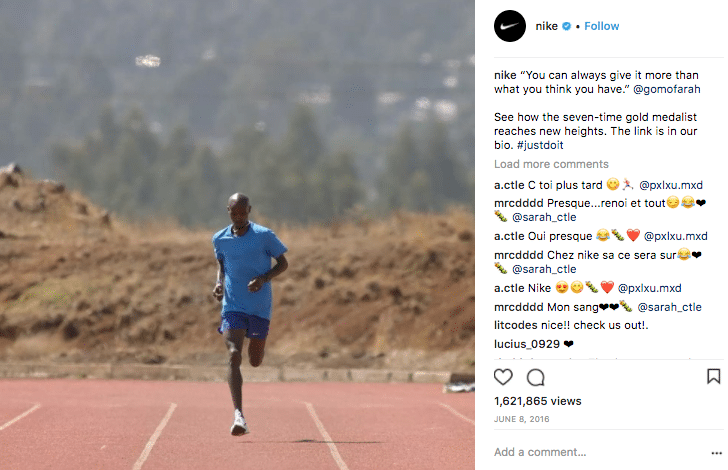Open the lucius_0929 commenter profile

[527, 344]
